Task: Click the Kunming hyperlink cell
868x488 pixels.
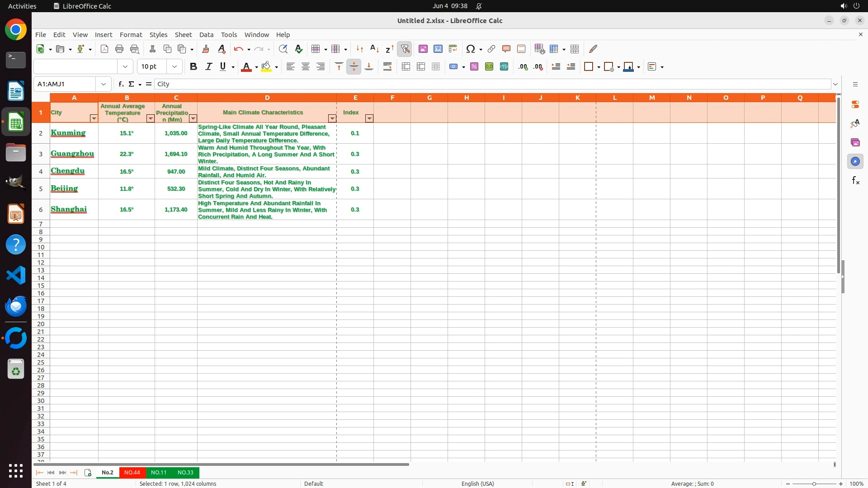Action: point(68,133)
